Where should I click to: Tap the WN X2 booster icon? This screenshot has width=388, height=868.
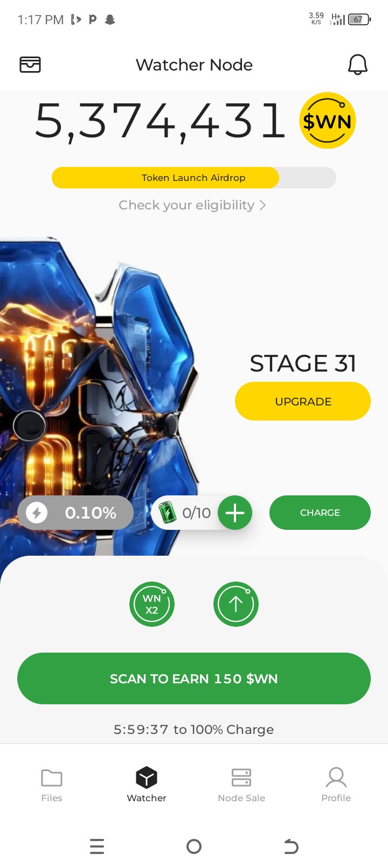152,604
